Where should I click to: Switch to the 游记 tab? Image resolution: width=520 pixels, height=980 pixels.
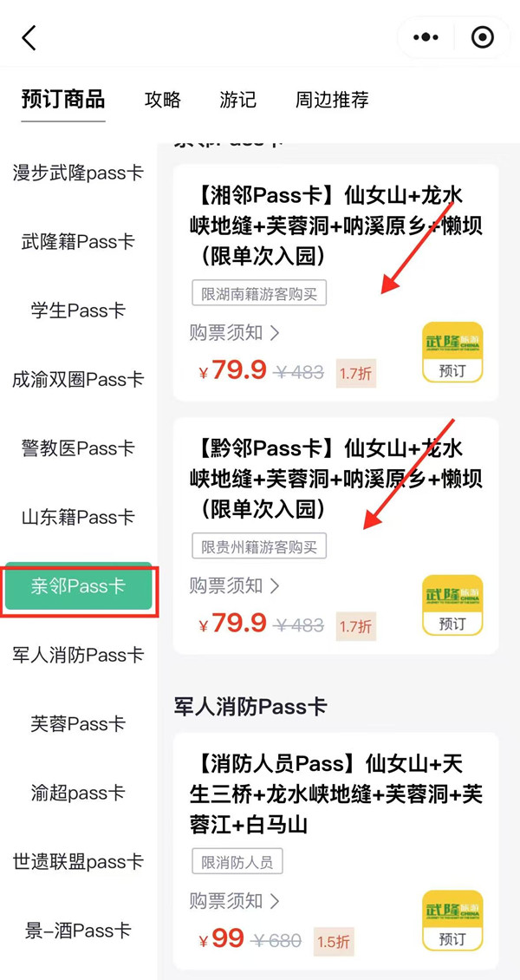pyautogui.click(x=237, y=100)
